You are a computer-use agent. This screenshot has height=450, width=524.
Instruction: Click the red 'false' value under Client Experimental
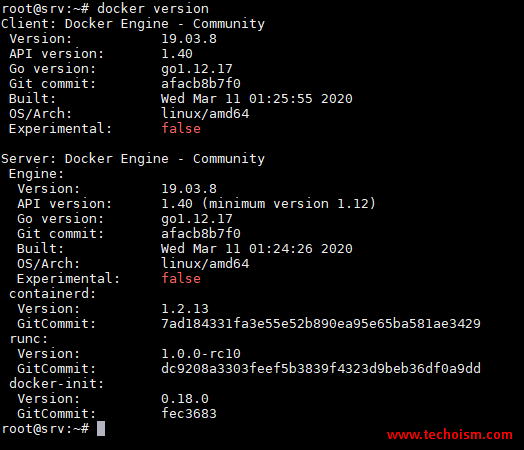(181, 129)
